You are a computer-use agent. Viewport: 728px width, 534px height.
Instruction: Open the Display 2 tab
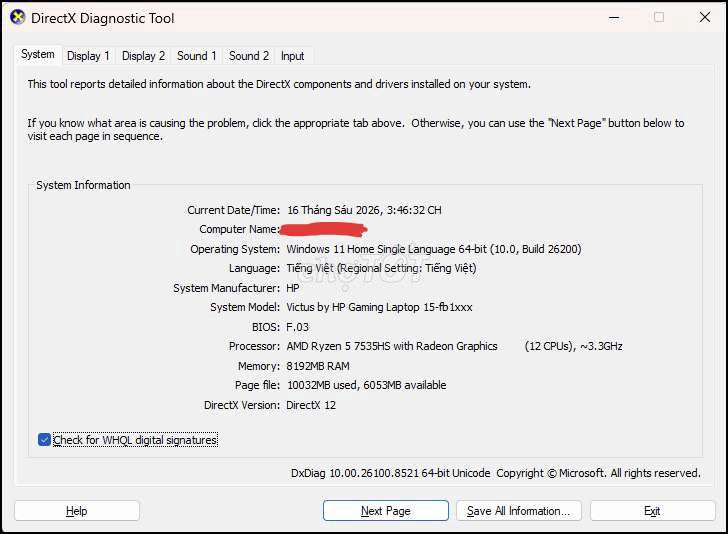[143, 56]
